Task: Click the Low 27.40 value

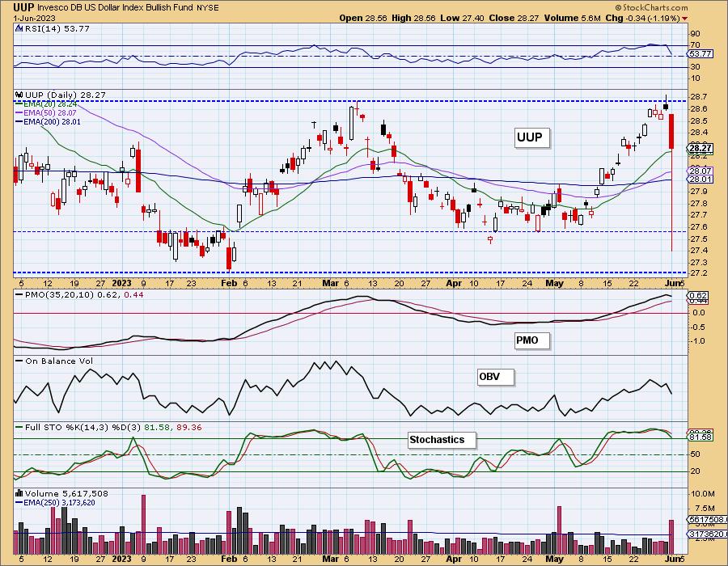Action: click(462, 18)
